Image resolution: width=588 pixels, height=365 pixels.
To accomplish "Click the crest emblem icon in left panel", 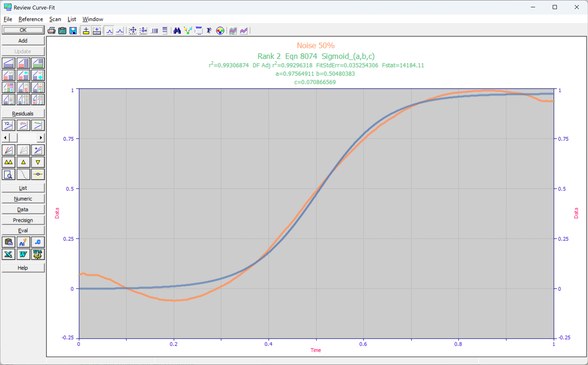I will click(x=38, y=254).
